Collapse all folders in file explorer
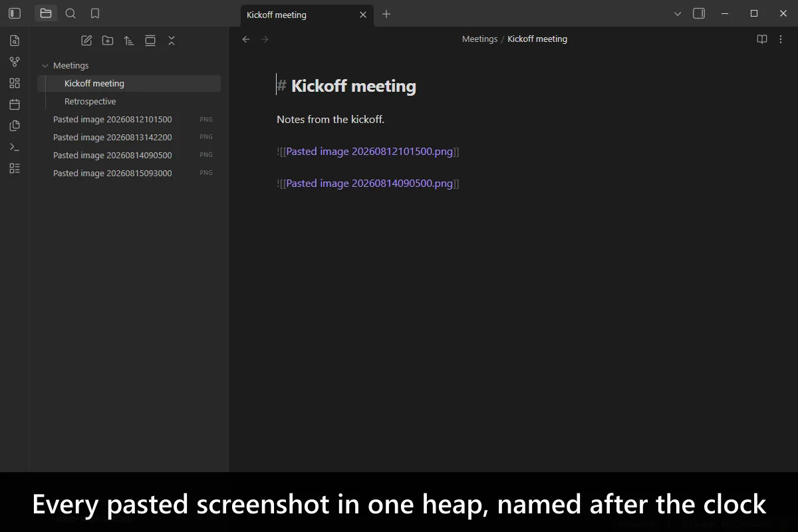Viewport: 798px width, 532px height. pos(172,41)
